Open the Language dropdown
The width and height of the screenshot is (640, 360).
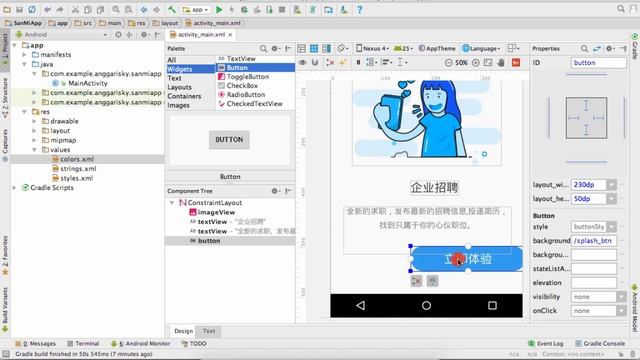[481, 49]
